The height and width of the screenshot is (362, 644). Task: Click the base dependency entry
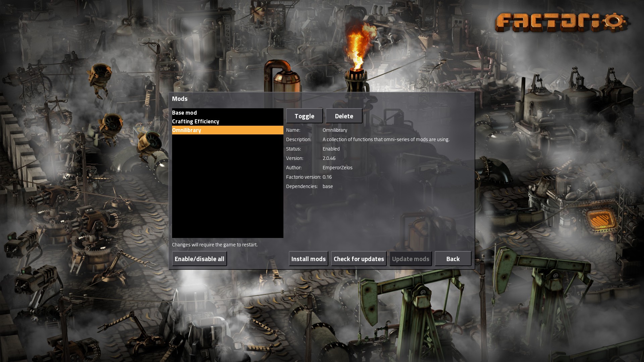pyautogui.click(x=328, y=186)
